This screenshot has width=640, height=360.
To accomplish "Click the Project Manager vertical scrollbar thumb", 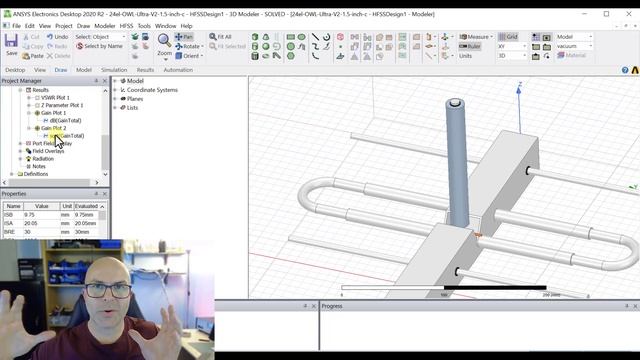I will [x=105, y=152].
